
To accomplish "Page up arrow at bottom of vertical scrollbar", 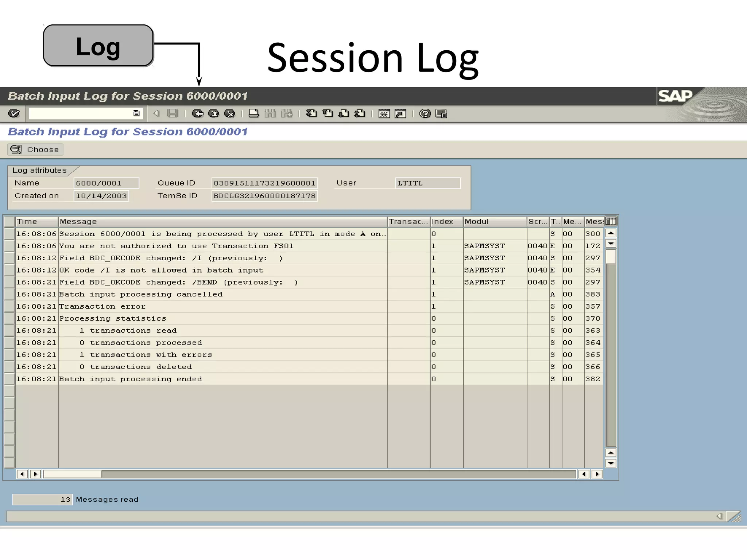I will [x=611, y=453].
